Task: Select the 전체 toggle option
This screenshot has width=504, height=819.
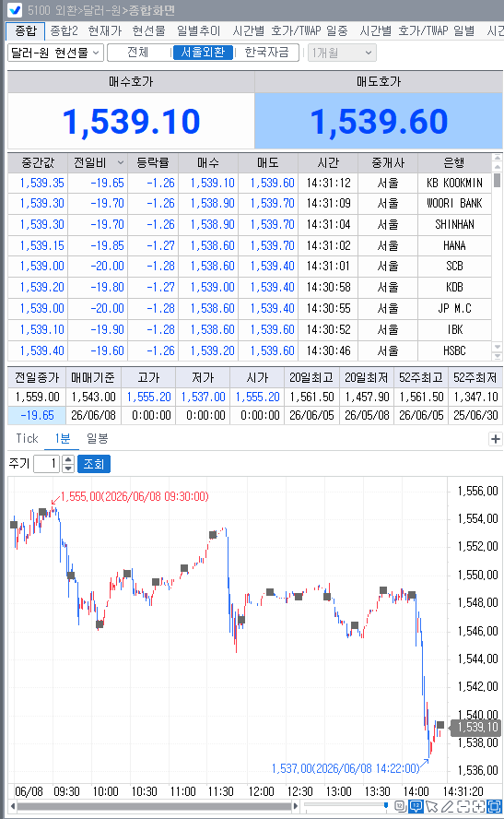Action: click(139, 53)
